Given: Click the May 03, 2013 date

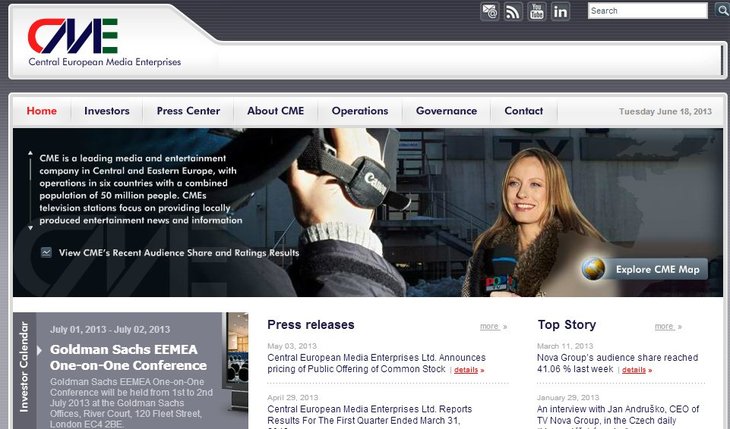Looking at the screenshot, I should click(x=292, y=346).
